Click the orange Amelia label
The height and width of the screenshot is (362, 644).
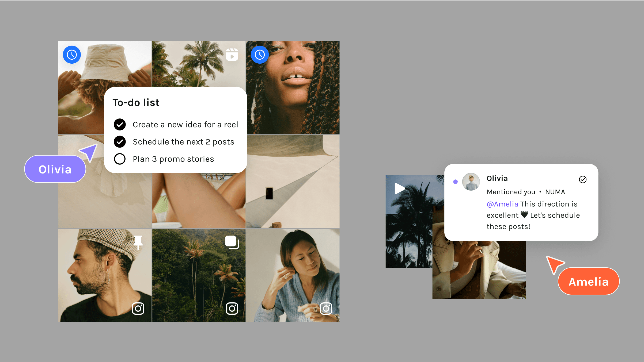(x=588, y=282)
